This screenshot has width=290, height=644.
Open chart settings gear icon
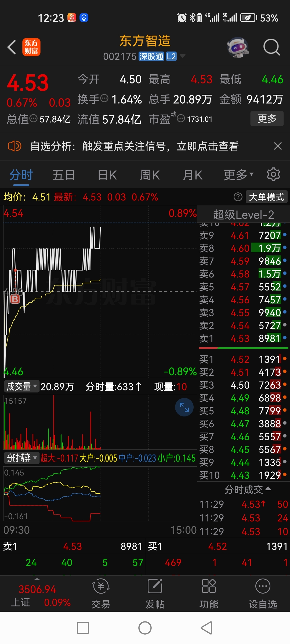273,175
